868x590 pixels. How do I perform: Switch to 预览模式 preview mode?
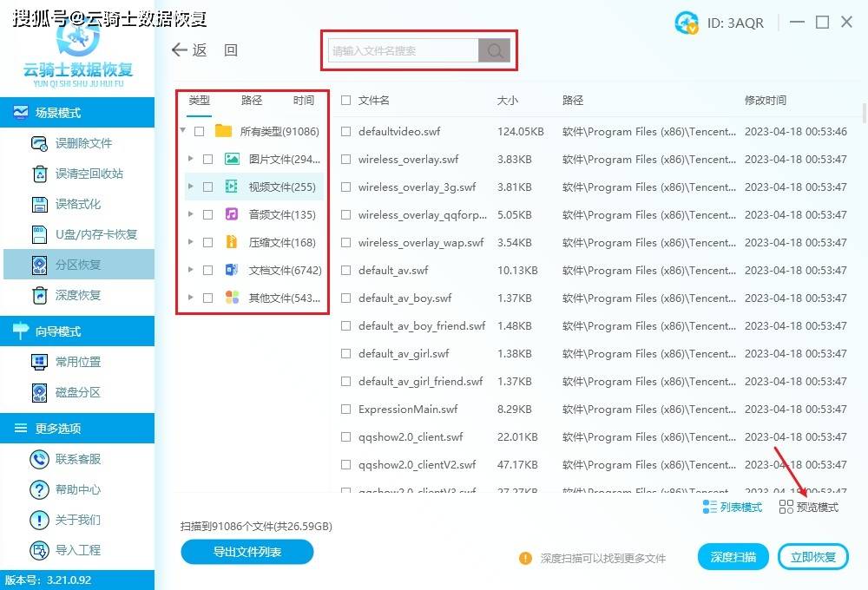click(807, 508)
